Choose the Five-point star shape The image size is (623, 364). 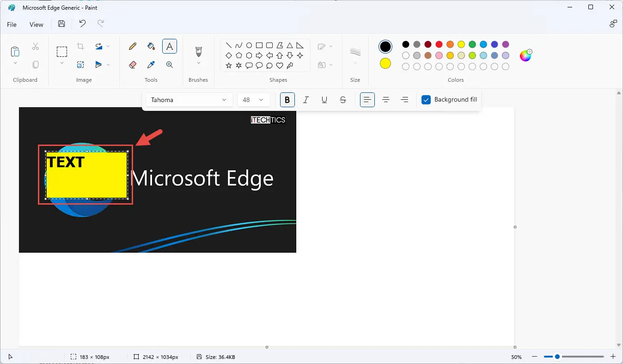pos(229,66)
